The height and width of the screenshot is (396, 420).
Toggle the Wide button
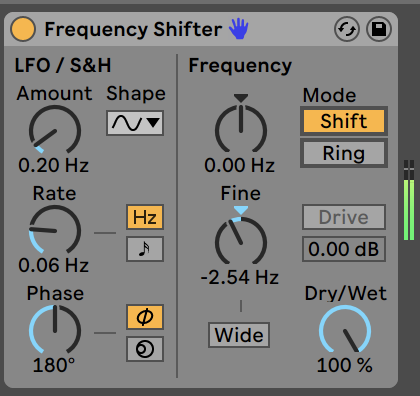coord(239,335)
